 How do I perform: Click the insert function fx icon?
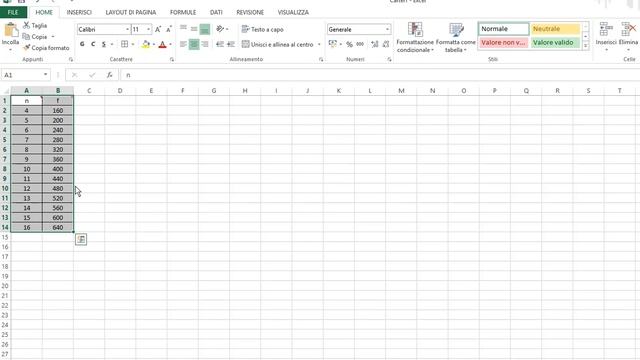pos(109,75)
